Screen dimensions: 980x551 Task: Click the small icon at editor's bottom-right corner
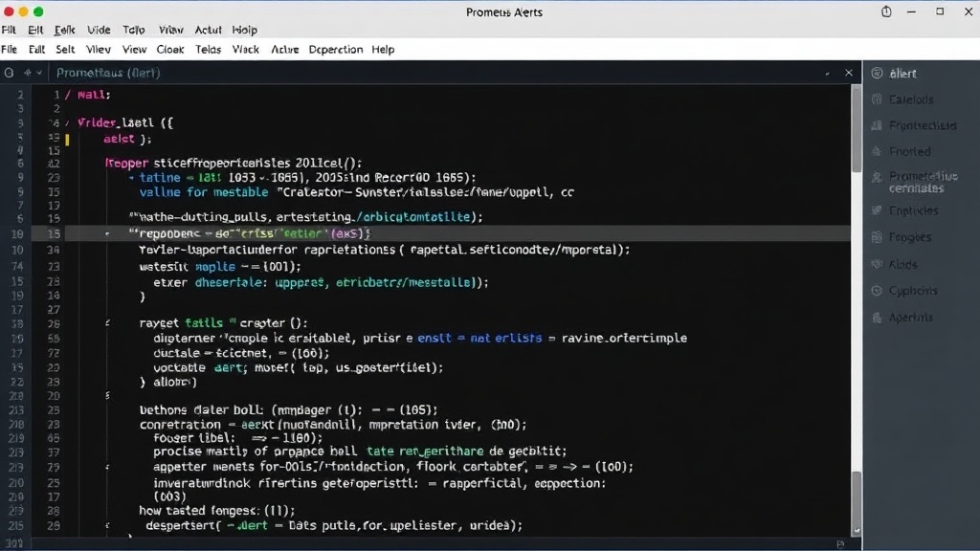pos(840,544)
